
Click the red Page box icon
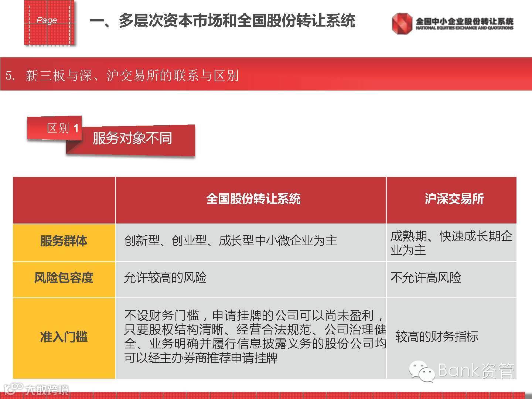point(50,23)
